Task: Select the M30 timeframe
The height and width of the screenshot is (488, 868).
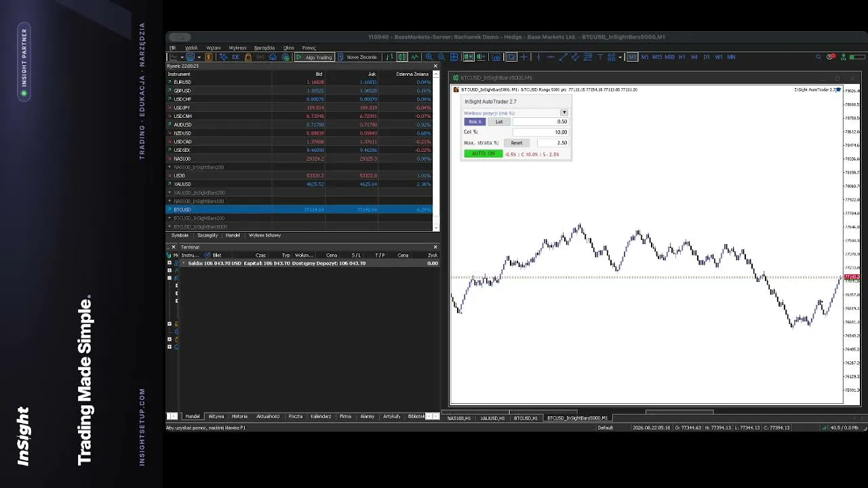Action: click(669, 57)
